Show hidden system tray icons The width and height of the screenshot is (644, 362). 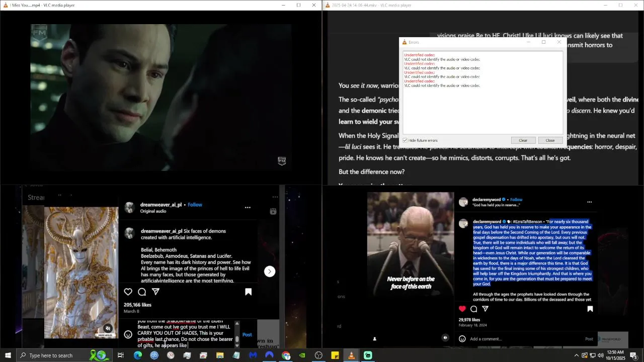(x=576, y=355)
